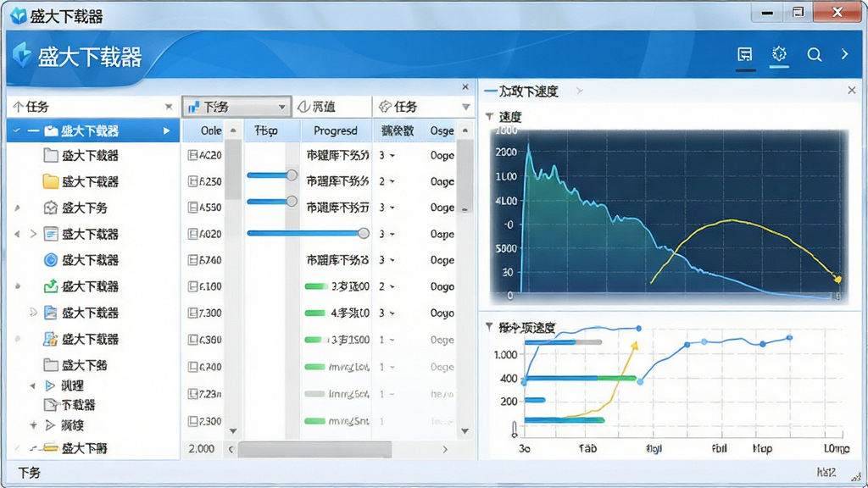Select the yellow folder icon labelled 盛大下载器
The image size is (868, 488).
[x=50, y=181]
